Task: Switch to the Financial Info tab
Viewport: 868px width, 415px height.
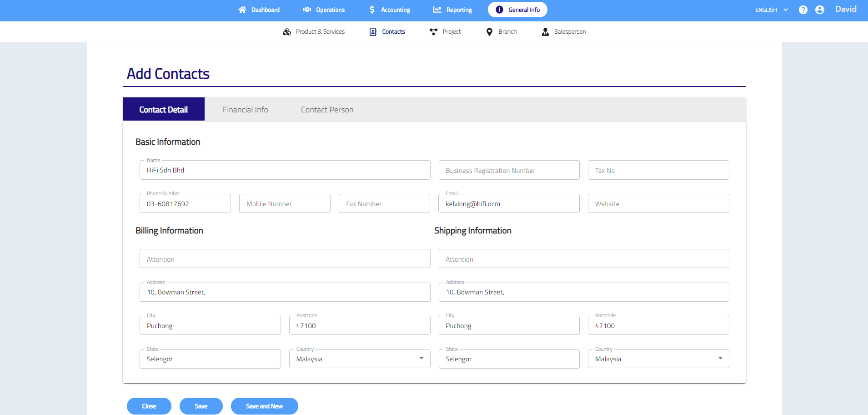Action: (x=245, y=110)
